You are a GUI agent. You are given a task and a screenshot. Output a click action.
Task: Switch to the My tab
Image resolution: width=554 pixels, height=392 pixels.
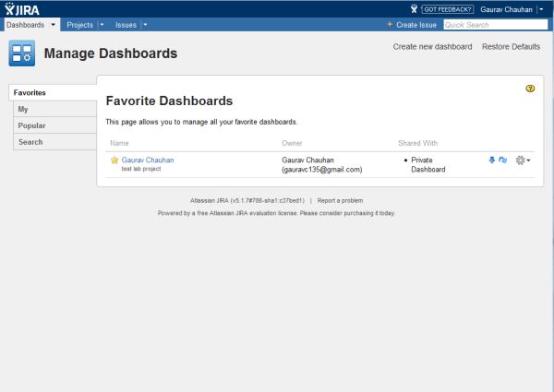coord(55,109)
